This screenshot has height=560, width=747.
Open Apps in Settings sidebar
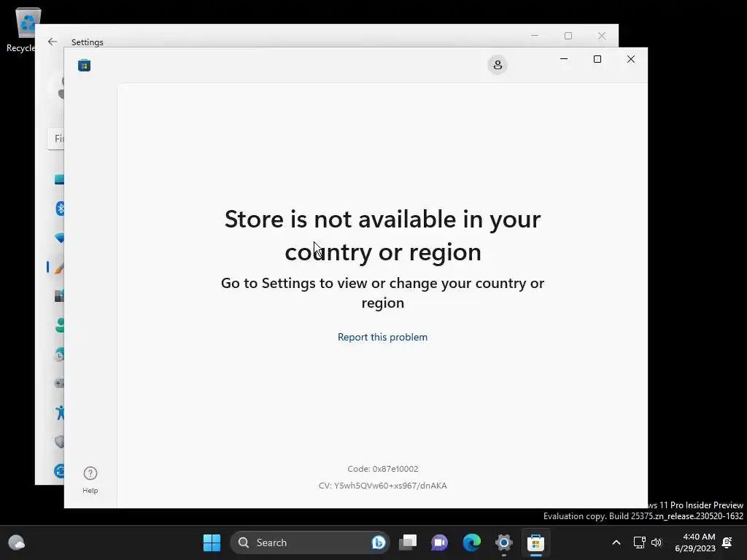pyautogui.click(x=60, y=296)
